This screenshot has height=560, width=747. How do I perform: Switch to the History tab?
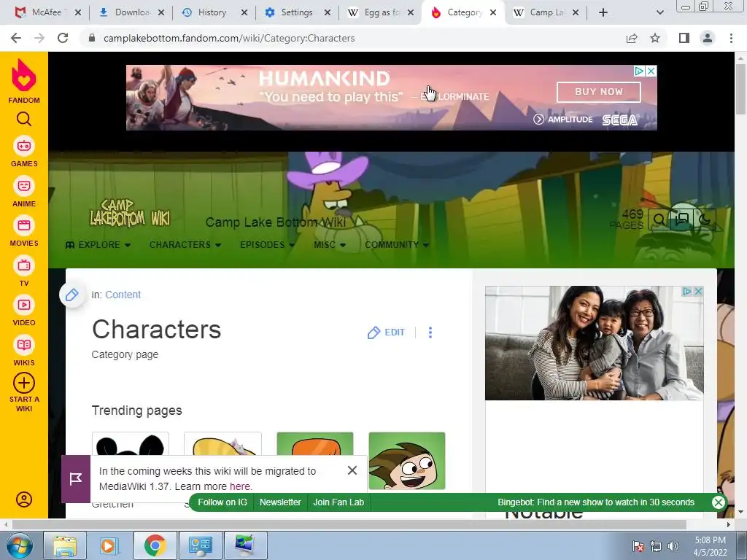pos(213,13)
